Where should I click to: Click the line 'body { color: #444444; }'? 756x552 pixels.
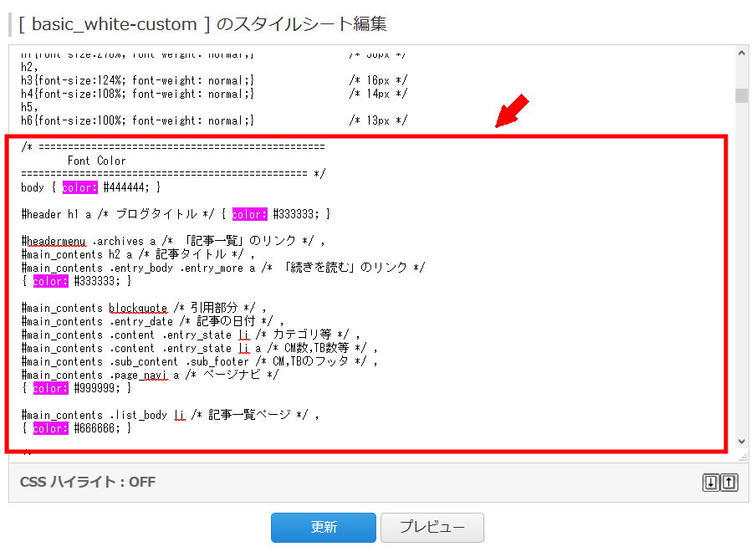tap(90, 187)
